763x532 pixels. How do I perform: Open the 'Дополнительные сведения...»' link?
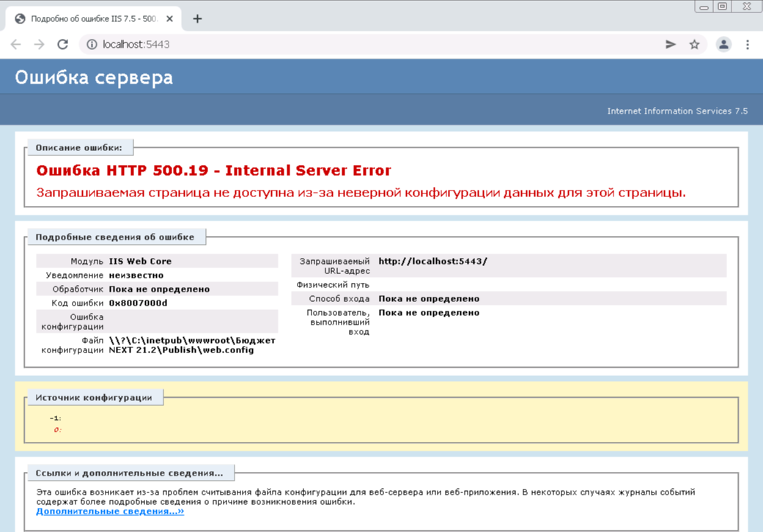[110, 511]
